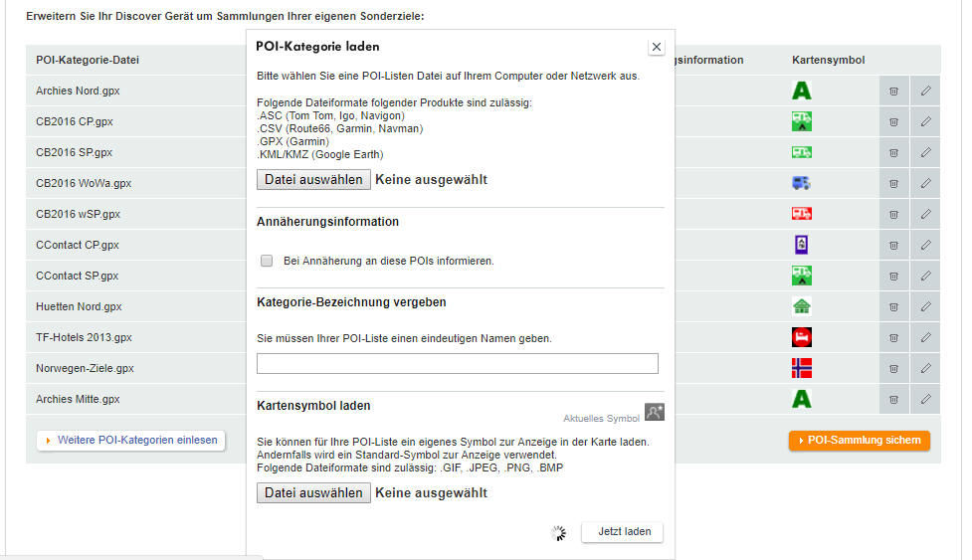This screenshot has width=972, height=560.
Task: Click the category name text field
Action: [x=457, y=364]
